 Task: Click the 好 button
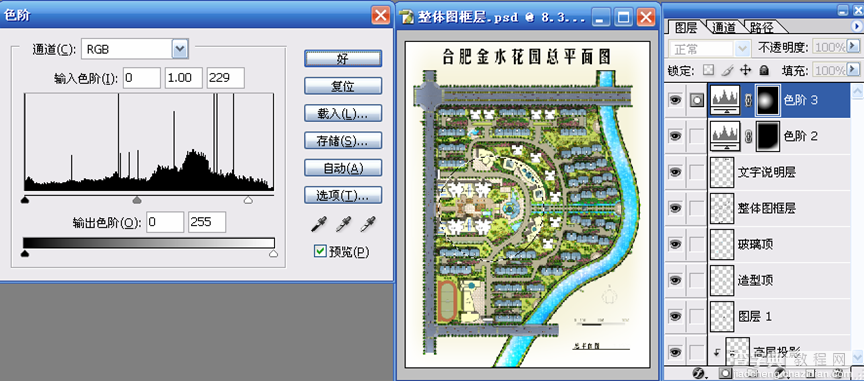[343, 58]
